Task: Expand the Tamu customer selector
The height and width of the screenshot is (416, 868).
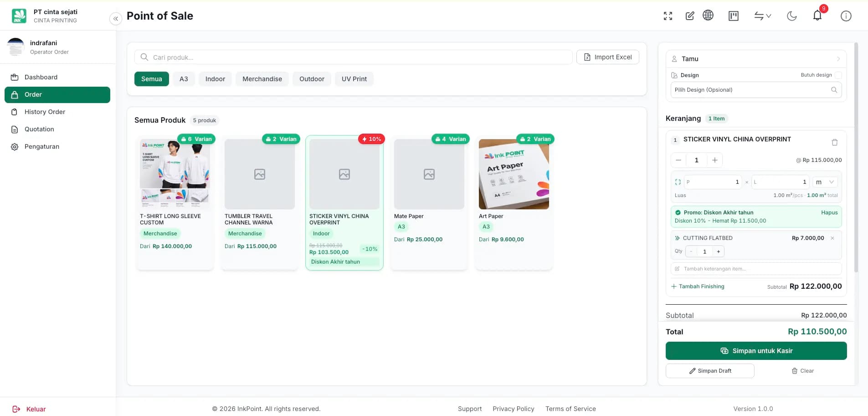Action: (756, 59)
